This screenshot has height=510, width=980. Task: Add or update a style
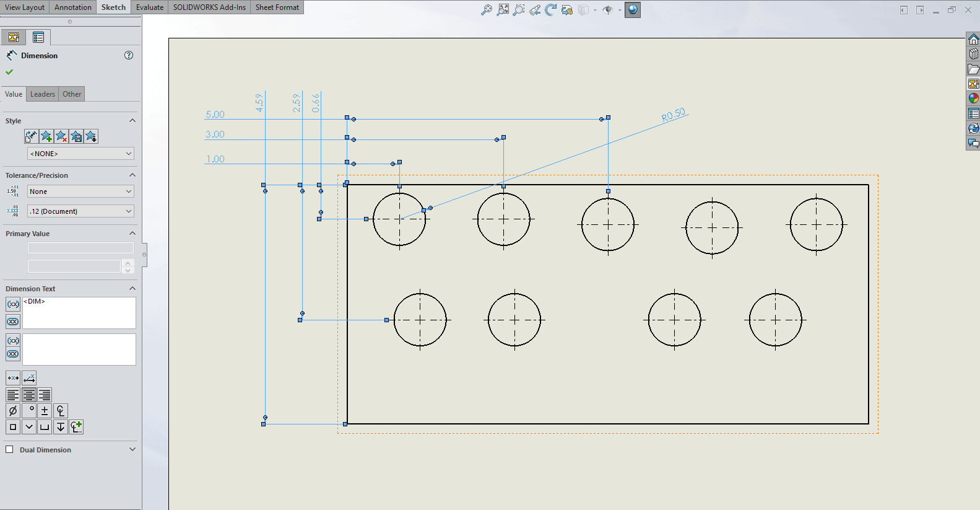46,136
